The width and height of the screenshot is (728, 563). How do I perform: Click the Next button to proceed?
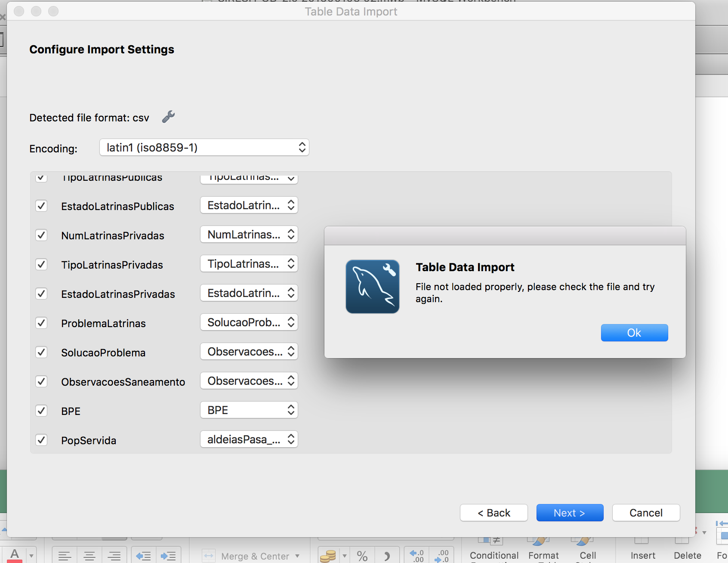point(570,513)
